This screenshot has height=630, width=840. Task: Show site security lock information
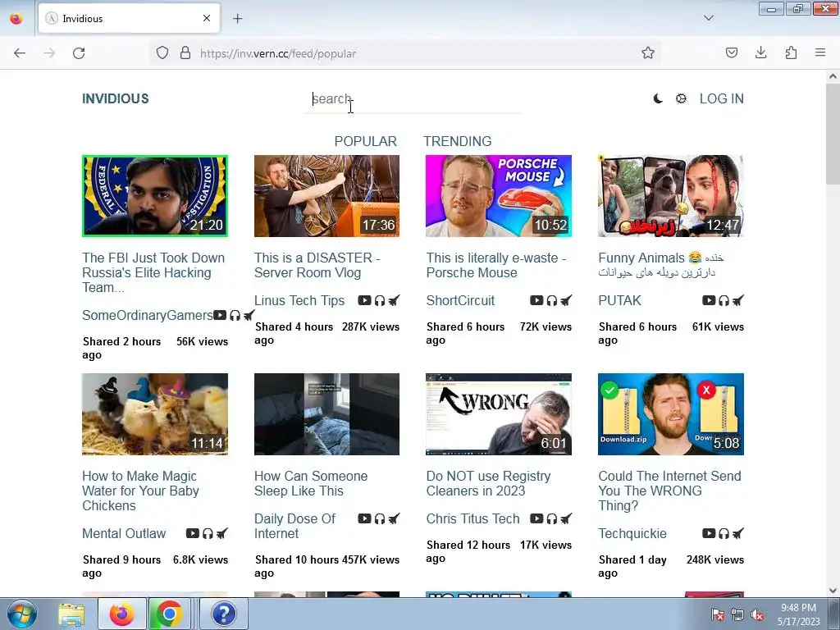click(x=185, y=53)
